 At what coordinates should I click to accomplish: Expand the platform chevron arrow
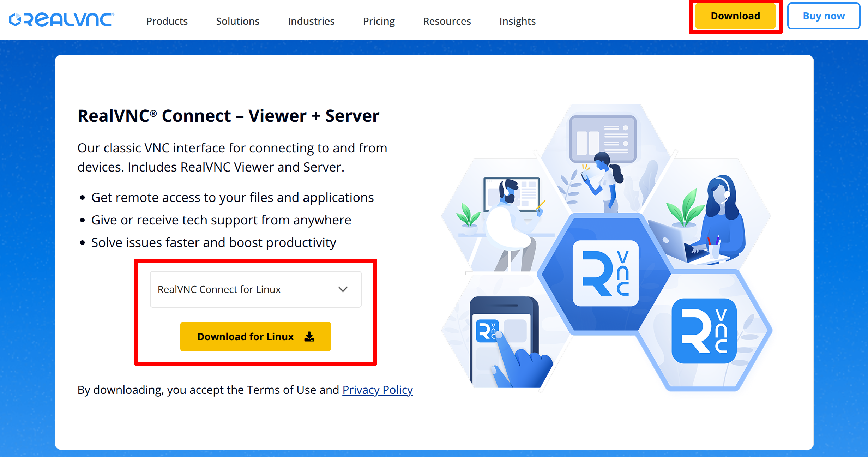point(343,289)
